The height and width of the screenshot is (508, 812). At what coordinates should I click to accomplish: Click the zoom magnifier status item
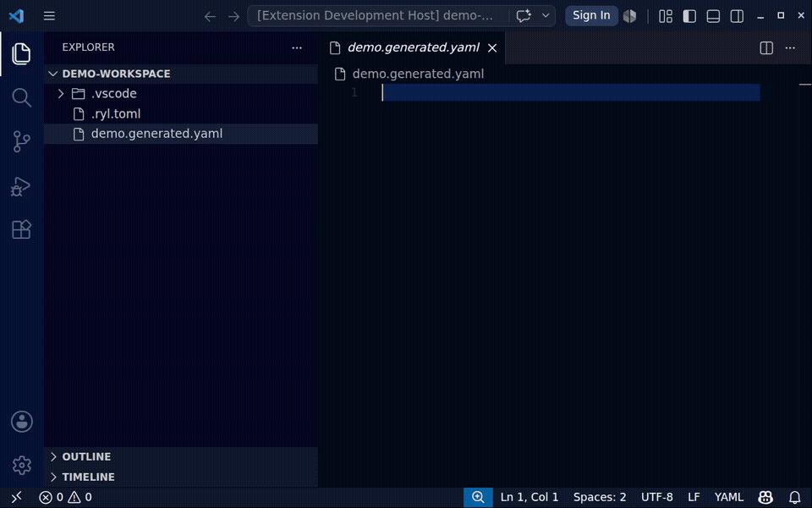point(478,498)
